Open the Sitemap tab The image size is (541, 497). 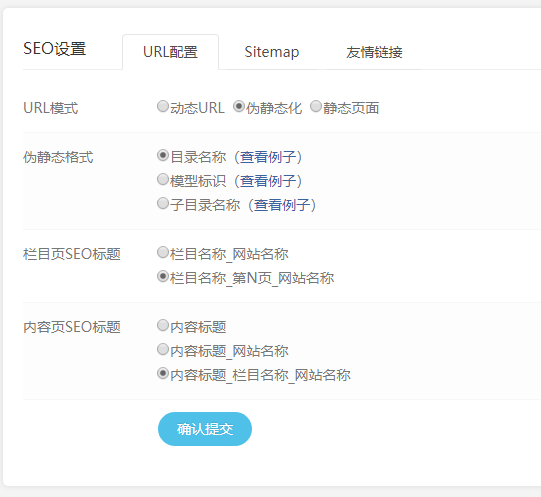272,52
